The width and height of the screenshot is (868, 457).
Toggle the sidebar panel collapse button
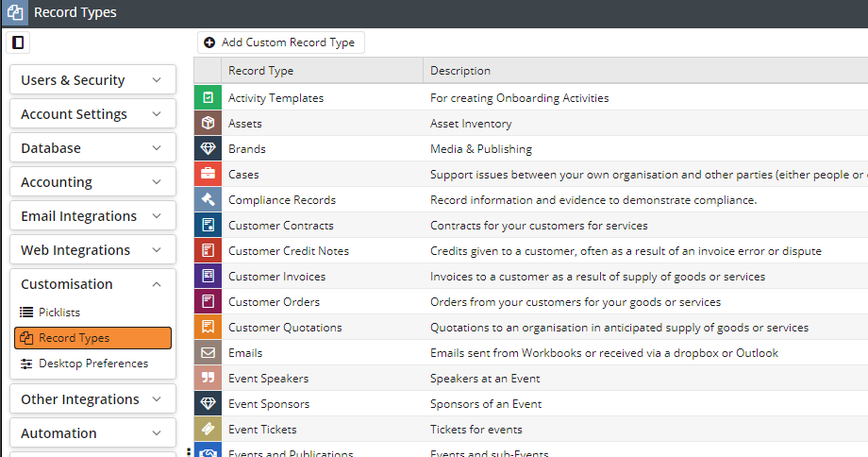point(18,42)
